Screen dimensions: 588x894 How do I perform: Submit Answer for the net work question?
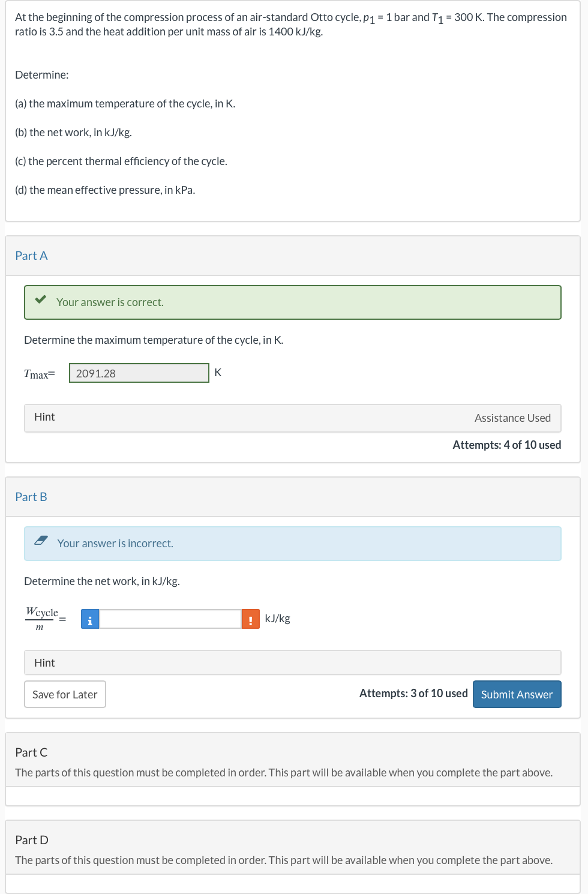click(517, 694)
